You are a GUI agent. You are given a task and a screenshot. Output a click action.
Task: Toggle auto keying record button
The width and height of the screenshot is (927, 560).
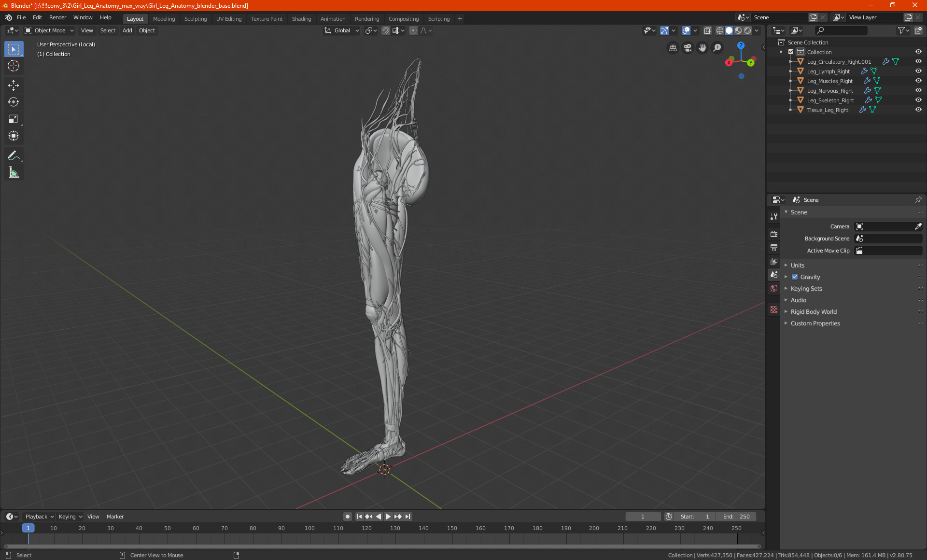point(347,517)
